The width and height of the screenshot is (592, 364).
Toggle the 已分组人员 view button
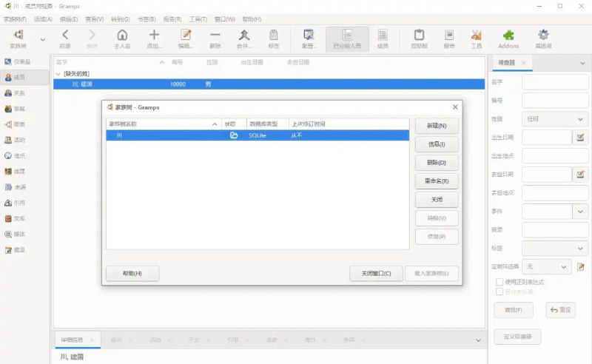point(347,38)
